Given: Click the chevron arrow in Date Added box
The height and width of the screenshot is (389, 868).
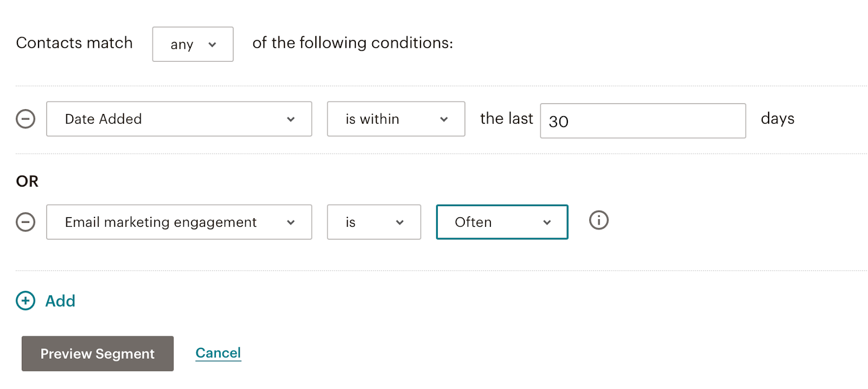Looking at the screenshot, I should click(x=291, y=119).
